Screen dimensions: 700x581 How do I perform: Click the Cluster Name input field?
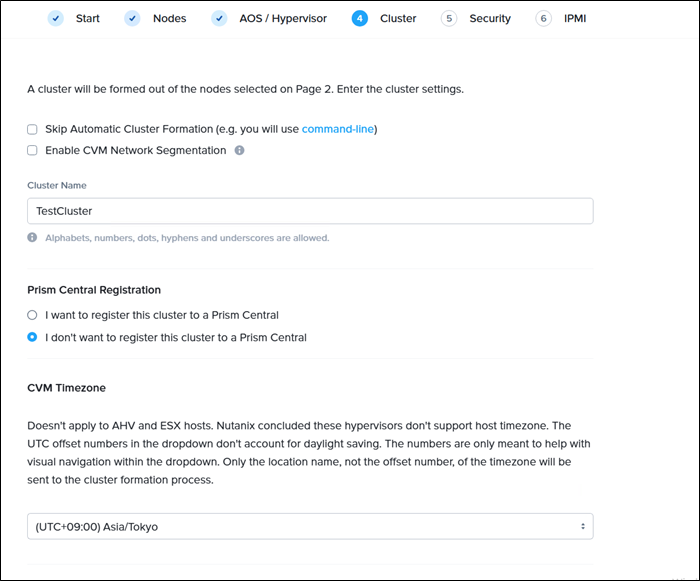[x=310, y=211]
